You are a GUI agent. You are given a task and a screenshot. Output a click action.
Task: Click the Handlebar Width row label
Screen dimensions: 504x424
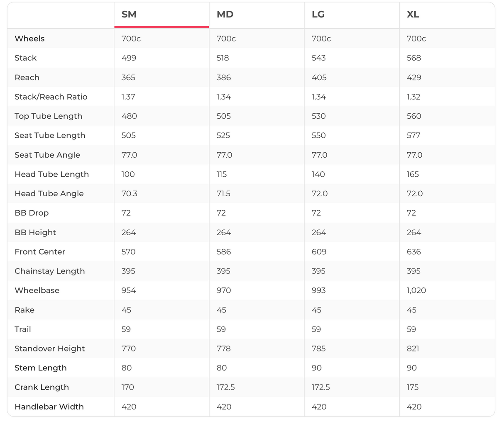coord(49,407)
